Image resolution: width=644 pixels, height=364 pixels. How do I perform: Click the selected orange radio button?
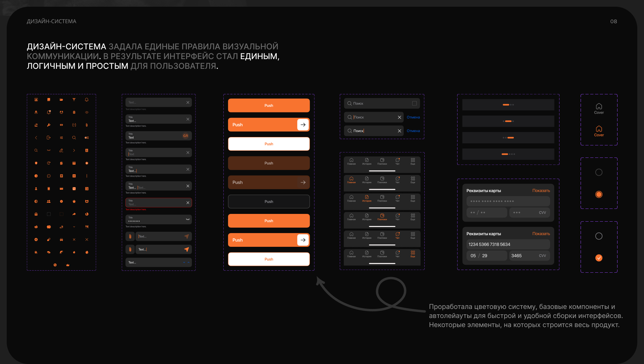(599, 194)
